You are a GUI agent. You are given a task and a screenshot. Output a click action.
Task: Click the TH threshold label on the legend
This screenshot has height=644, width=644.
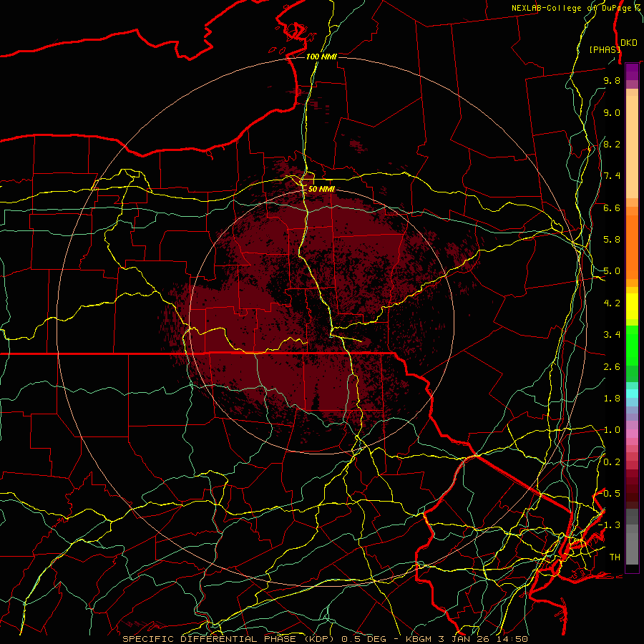coord(615,557)
